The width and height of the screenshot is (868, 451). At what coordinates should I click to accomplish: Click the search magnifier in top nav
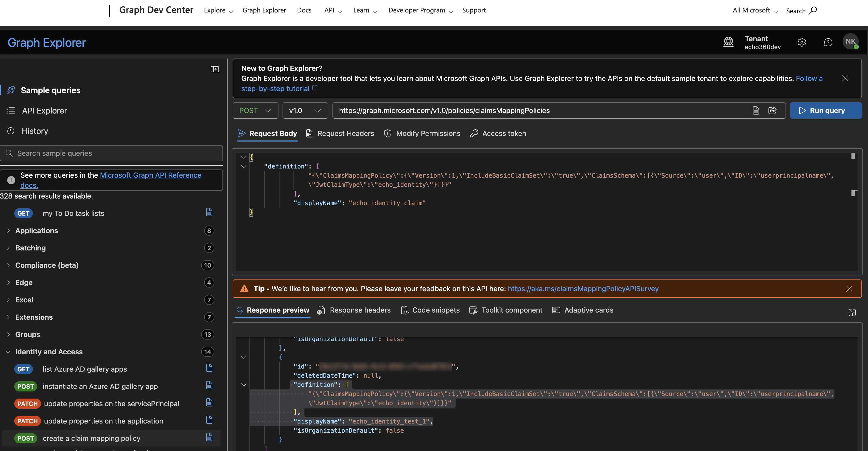(813, 10)
